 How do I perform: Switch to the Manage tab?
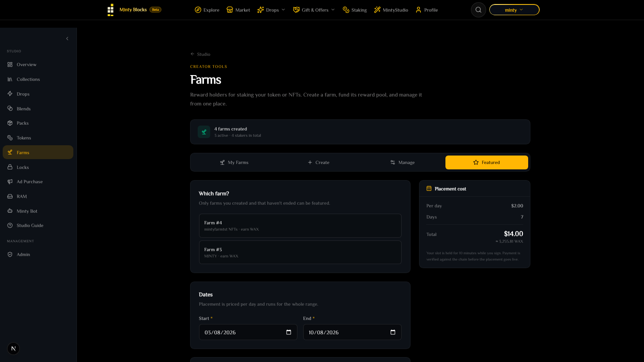pos(402,162)
